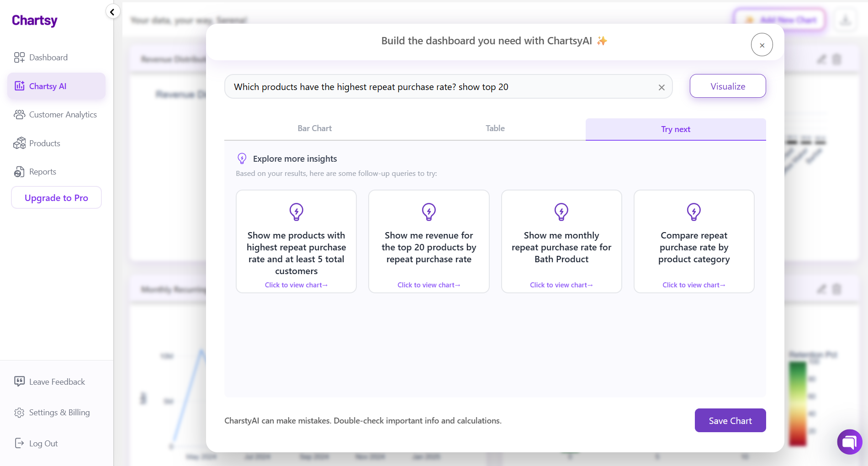The height and width of the screenshot is (466, 868).
Task: Click the Visualize button
Action: pos(727,86)
